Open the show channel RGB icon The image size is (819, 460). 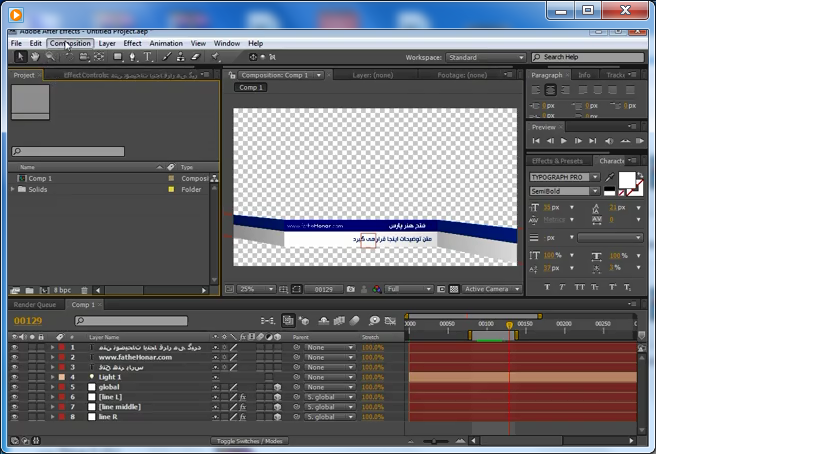(x=377, y=289)
